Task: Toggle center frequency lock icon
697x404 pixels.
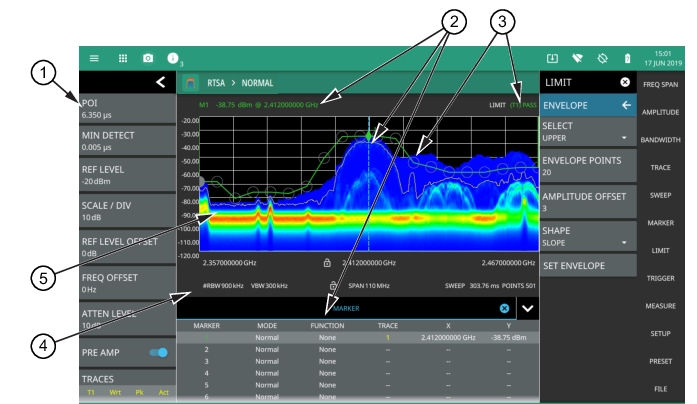Action: pyautogui.click(x=327, y=263)
